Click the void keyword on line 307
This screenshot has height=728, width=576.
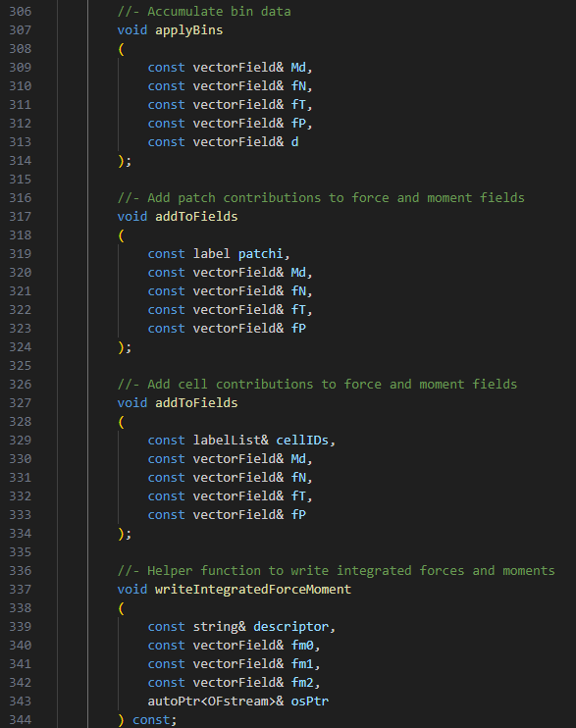click(x=131, y=30)
